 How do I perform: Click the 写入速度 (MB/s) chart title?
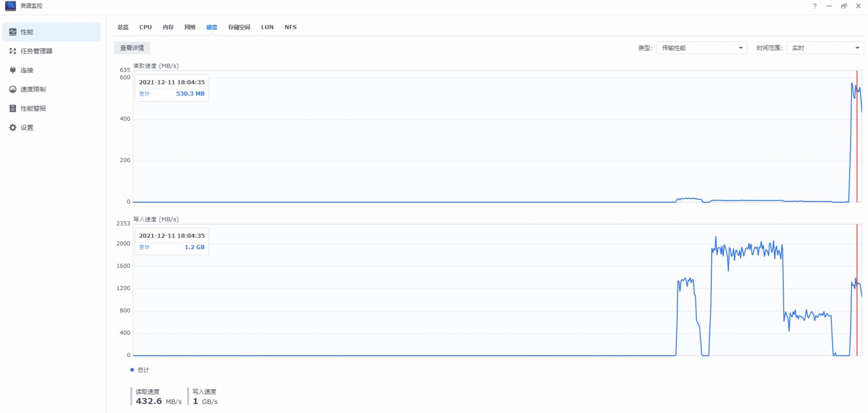pyautogui.click(x=156, y=219)
